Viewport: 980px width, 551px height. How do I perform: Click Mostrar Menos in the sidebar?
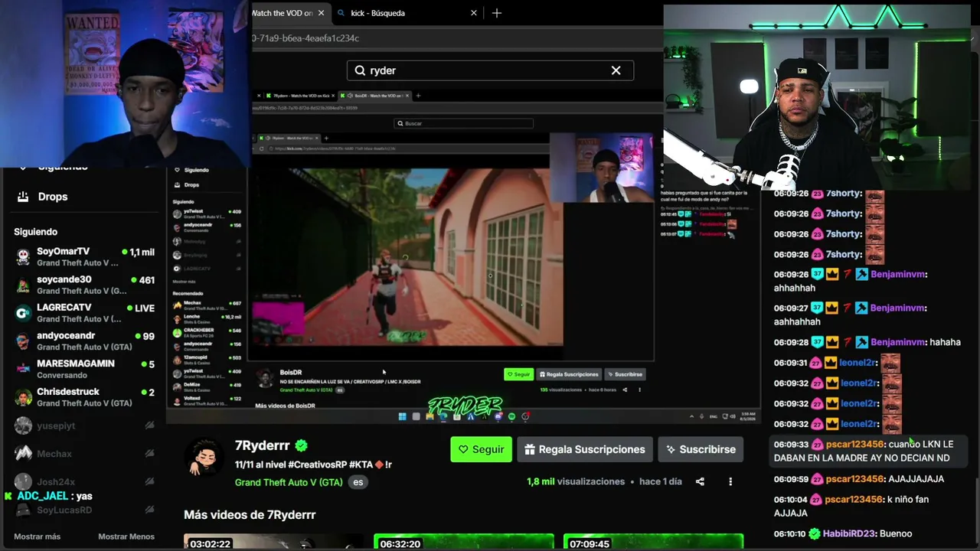pos(126,536)
